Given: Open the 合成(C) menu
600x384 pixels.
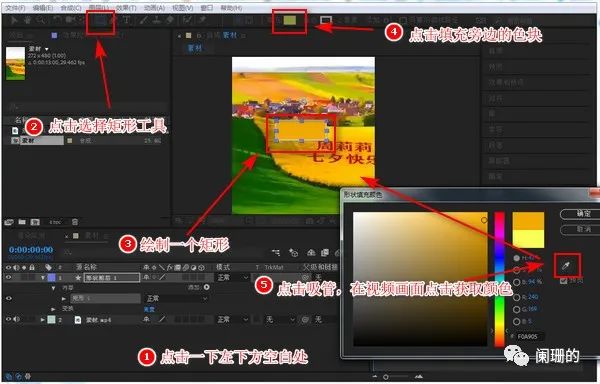Looking at the screenshot, I should [x=71, y=8].
